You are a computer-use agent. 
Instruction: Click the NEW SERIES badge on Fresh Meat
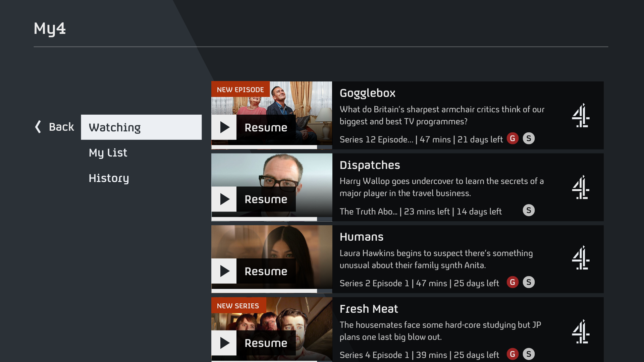[238, 305]
